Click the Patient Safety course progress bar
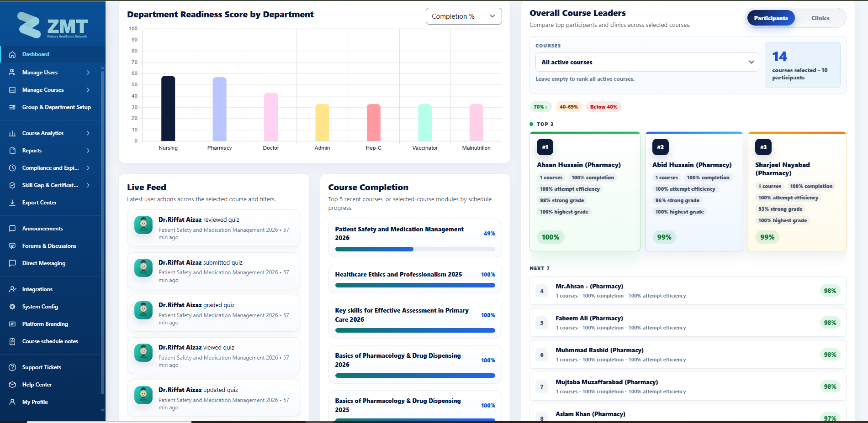 (415, 249)
